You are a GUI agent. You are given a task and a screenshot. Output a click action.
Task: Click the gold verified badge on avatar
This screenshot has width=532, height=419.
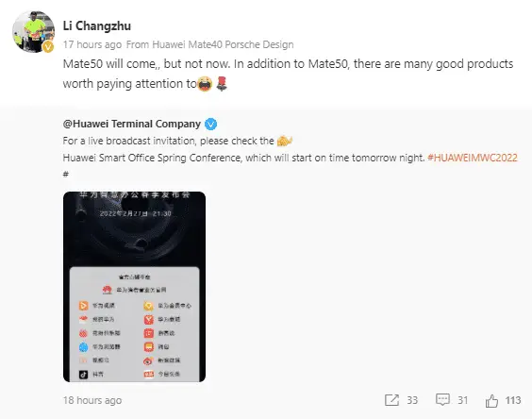click(48, 47)
